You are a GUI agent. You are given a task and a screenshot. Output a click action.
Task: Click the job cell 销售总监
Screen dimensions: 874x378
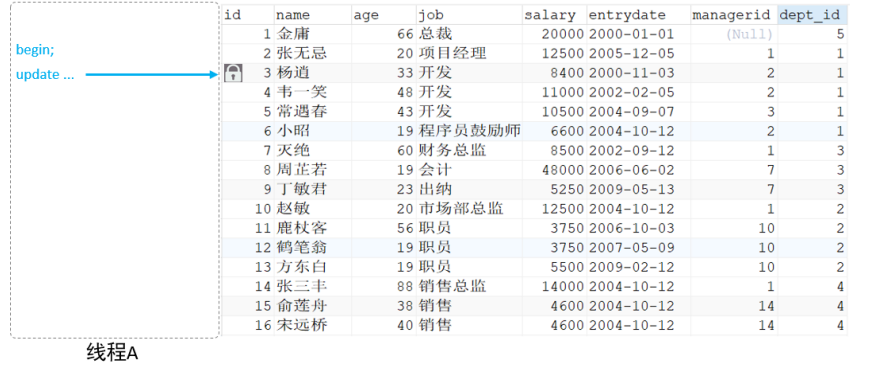pos(469,287)
